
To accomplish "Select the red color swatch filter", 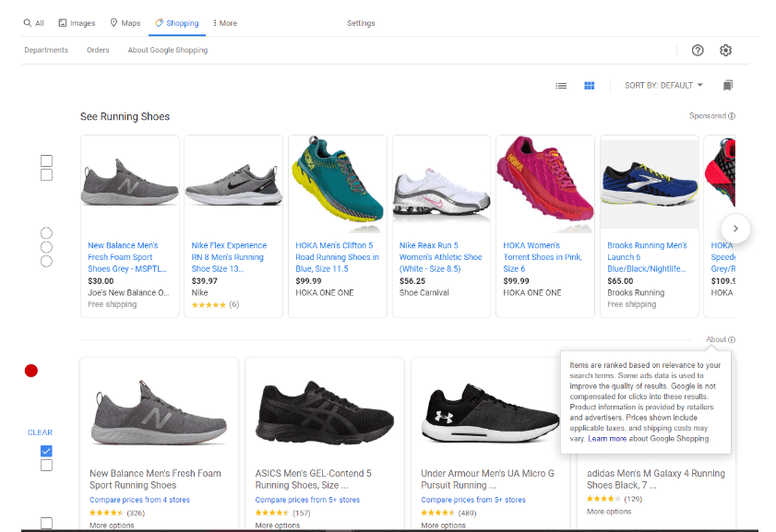I will coord(31,371).
